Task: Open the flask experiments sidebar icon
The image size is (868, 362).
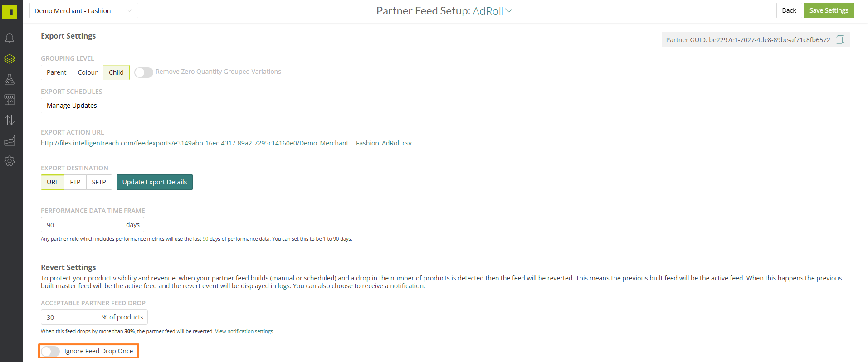Action: (x=10, y=79)
